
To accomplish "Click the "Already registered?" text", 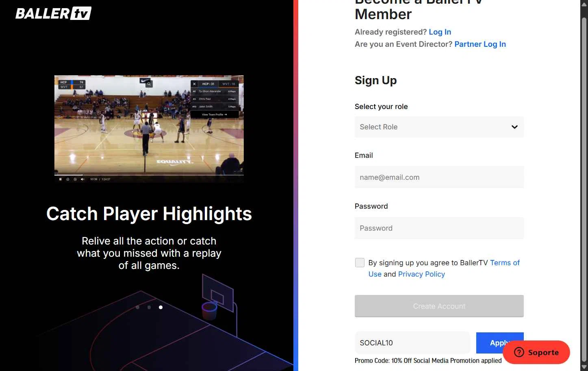I will 391,32.
